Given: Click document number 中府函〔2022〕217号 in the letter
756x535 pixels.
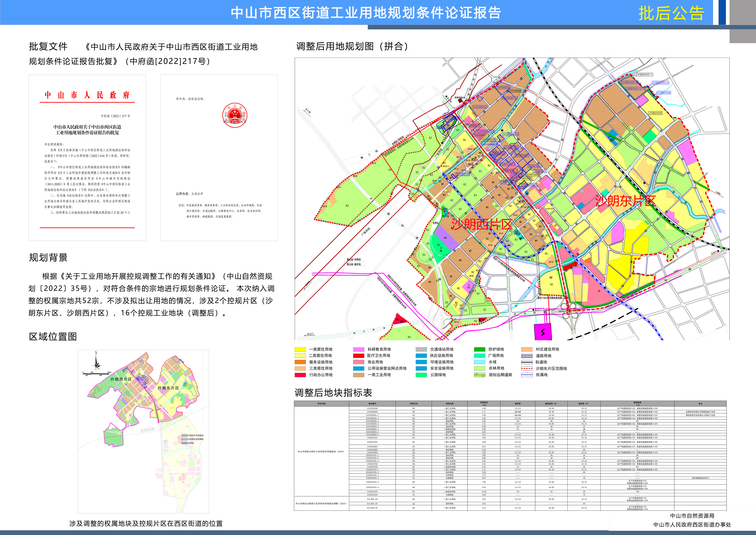Looking at the screenshot, I should (x=115, y=116).
